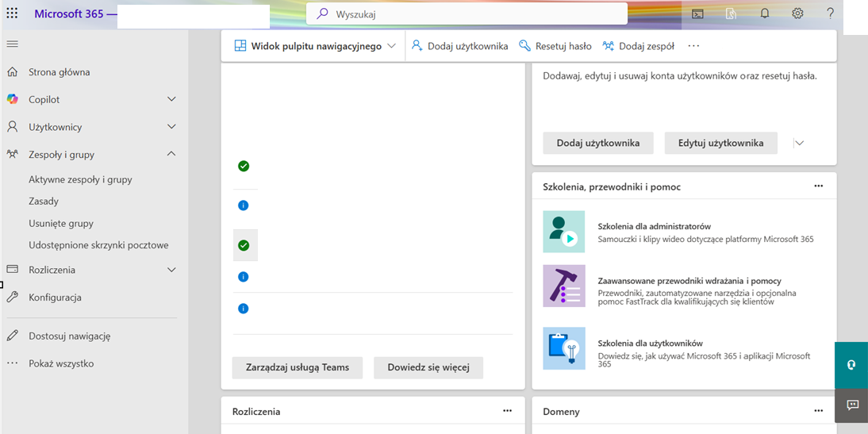Image resolution: width=868 pixels, height=434 pixels.
Task: Click the Konfiguracja wrench icon
Action: point(12,298)
